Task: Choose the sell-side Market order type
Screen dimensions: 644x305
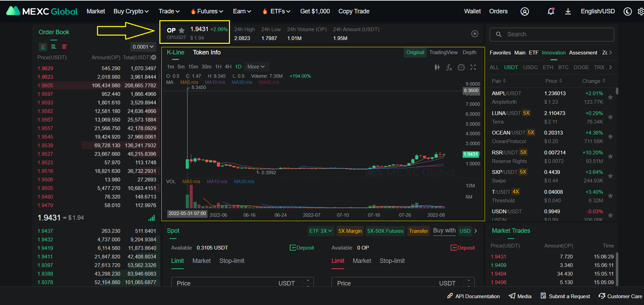Action: (362, 261)
